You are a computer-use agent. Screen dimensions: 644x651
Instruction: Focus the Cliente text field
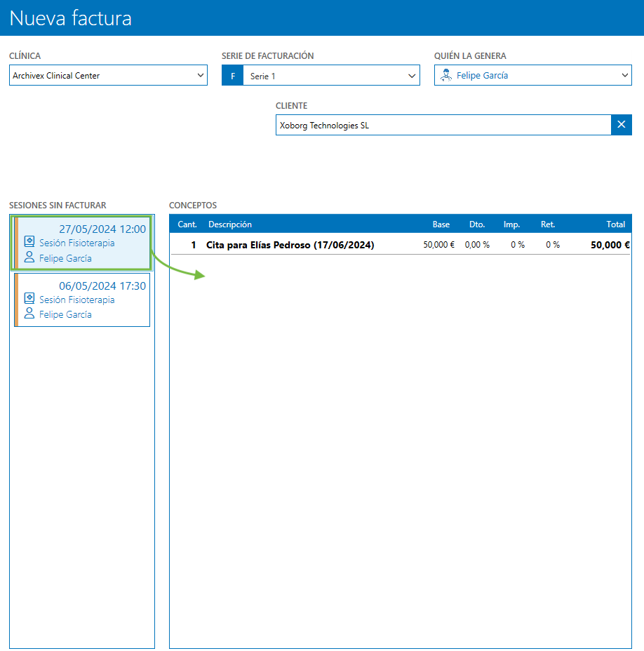(442, 125)
